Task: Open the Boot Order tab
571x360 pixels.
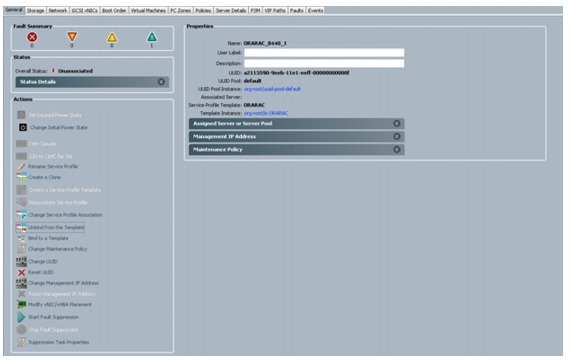Action: (x=114, y=11)
